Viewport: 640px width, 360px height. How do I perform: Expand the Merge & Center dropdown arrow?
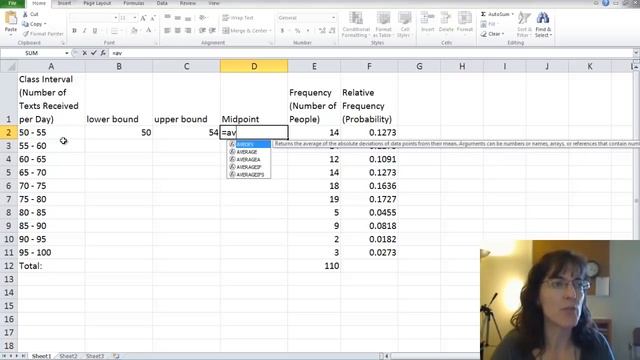(x=271, y=31)
